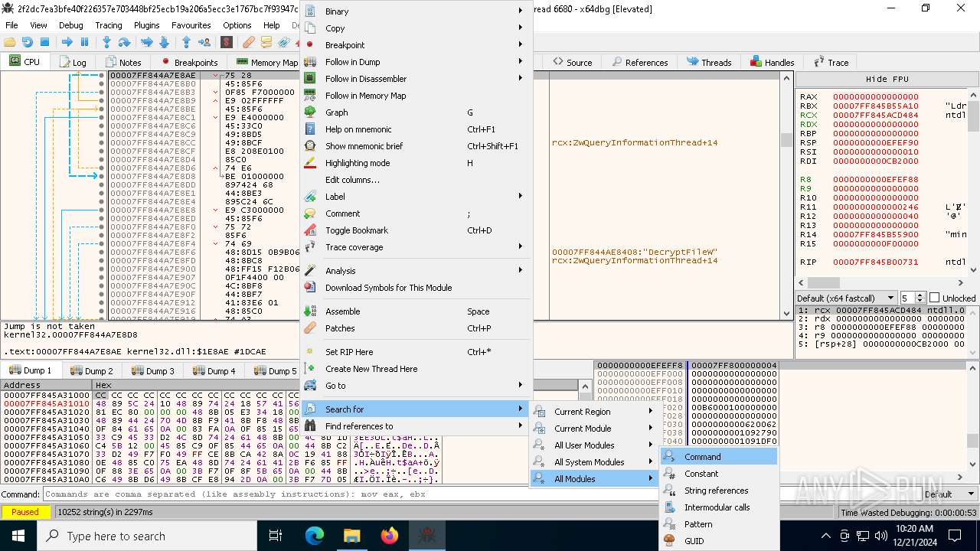980x551 pixels.
Task: Stop debugging with the blue square icon
Action: pos(44,42)
